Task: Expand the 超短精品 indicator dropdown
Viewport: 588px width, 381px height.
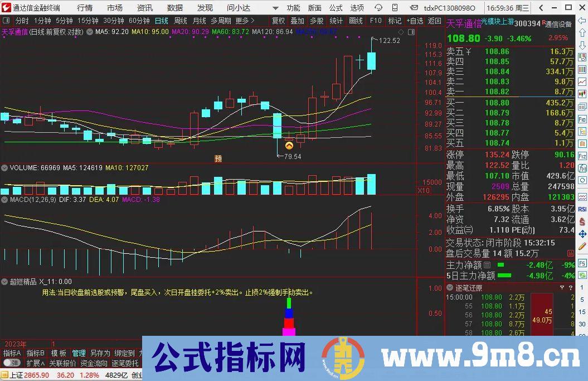Action: (4, 282)
